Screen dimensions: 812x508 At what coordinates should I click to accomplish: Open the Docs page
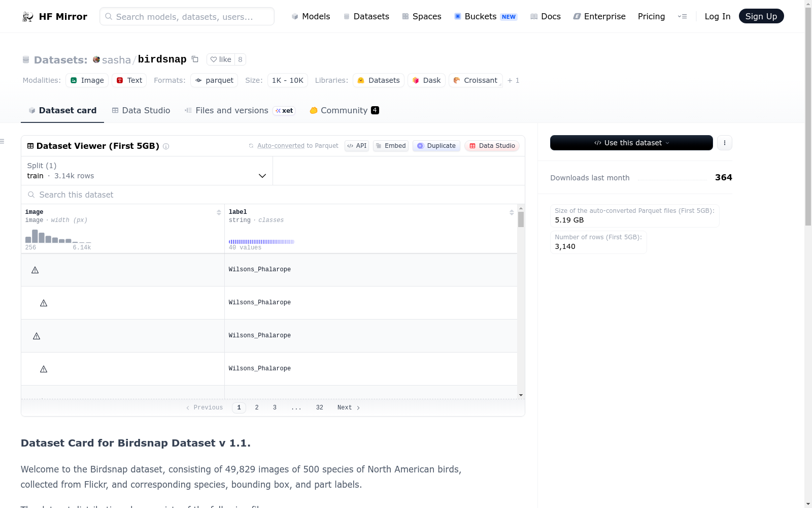[546, 16]
